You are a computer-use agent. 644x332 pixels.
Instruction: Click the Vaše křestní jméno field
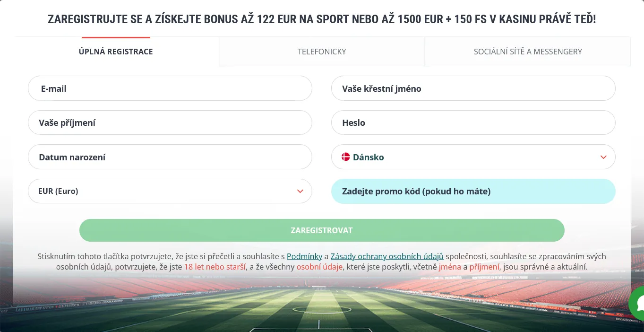tap(473, 88)
